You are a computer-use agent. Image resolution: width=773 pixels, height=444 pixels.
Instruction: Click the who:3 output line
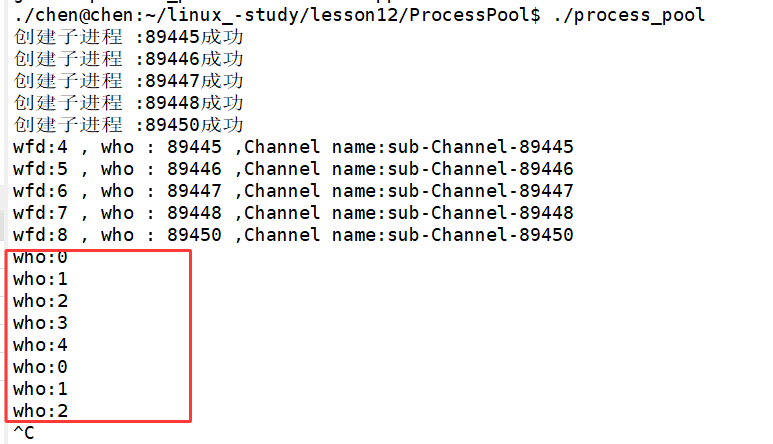[x=40, y=323]
